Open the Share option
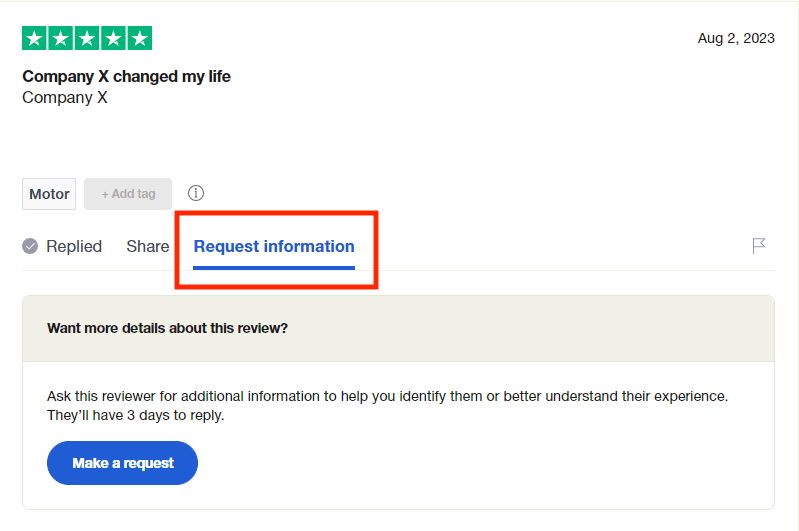 tap(147, 246)
